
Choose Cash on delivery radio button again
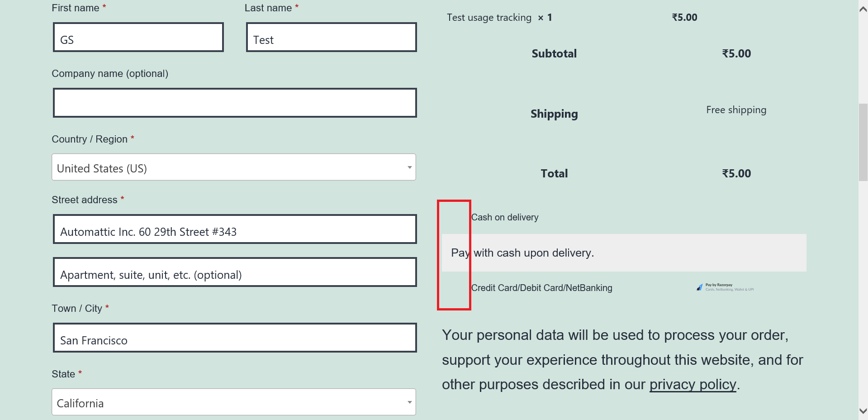(x=454, y=217)
